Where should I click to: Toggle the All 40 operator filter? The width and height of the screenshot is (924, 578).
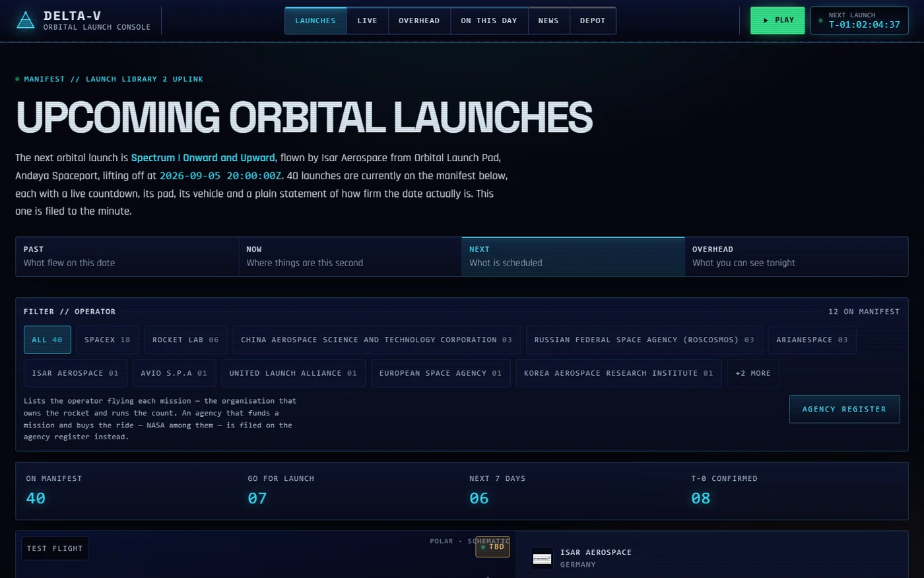(47, 340)
